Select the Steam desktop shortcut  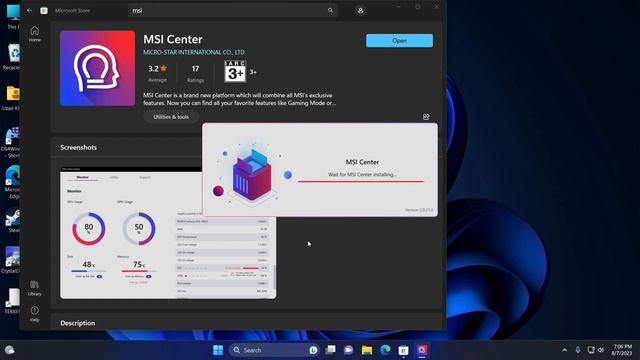[x=13, y=220]
